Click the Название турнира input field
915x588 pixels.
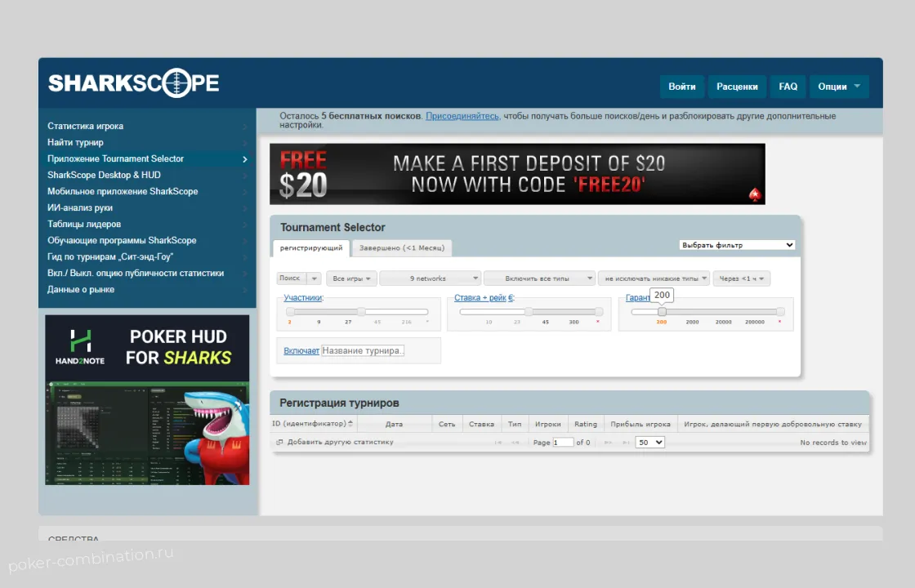pos(363,350)
